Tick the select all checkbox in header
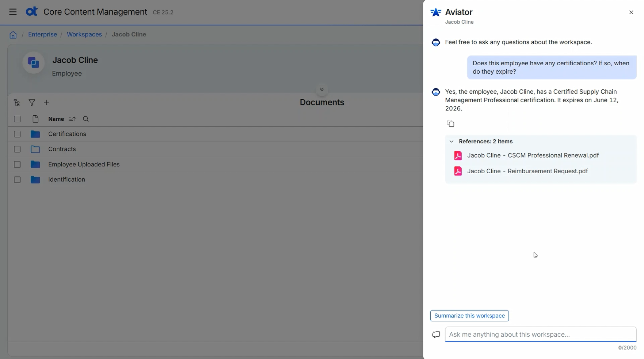 17,119
